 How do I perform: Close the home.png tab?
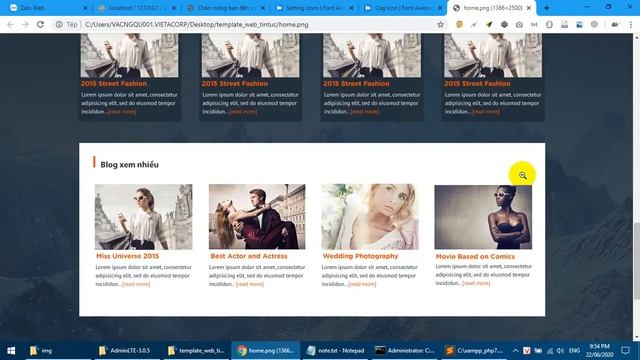[529, 8]
